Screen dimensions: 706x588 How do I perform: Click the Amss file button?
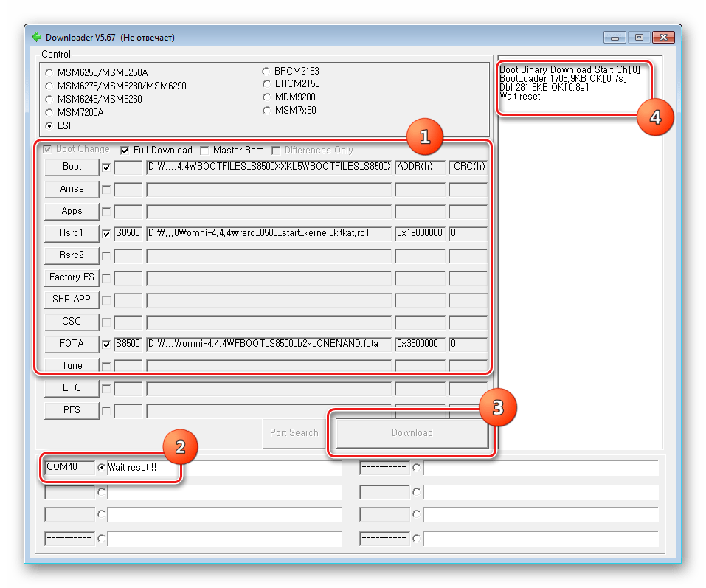(72, 189)
